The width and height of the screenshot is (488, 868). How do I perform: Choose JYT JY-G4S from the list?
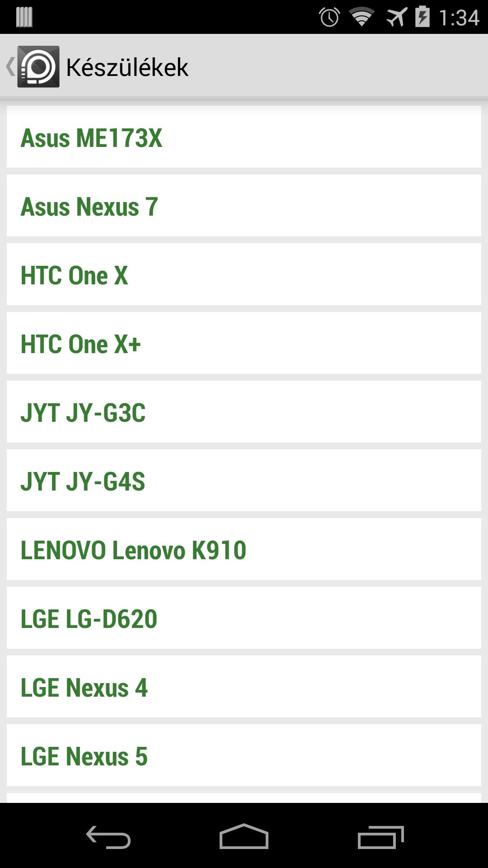point(244,481)
